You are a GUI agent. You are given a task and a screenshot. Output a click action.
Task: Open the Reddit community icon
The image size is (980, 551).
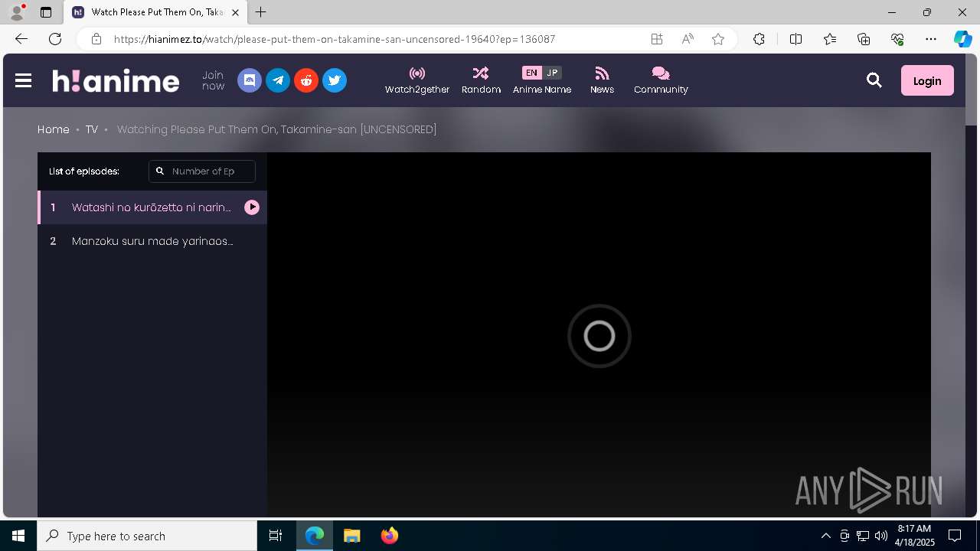[x=306, y=80]
